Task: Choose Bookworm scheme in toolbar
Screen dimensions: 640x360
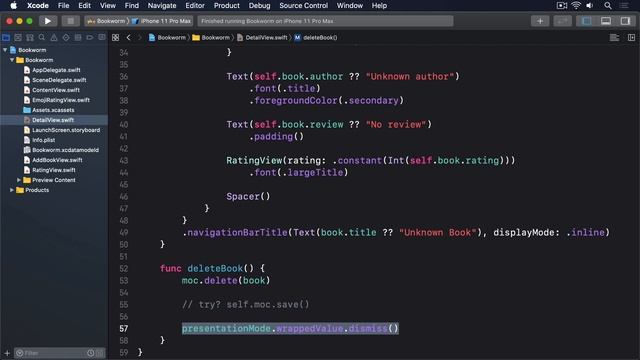Action: pyautogui.click(x=107, y=21)
